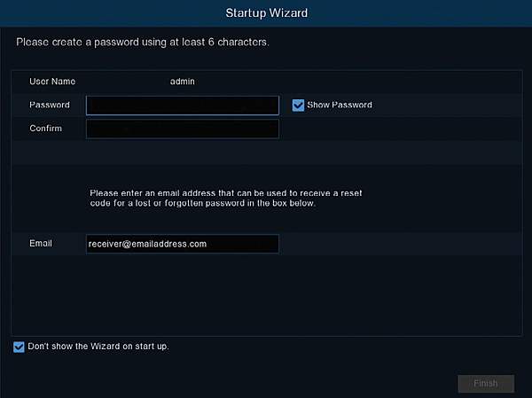The width and height of the screenshot is (532, 398).
Task: Click the Startup Wizard title
Action: point(266,13)
